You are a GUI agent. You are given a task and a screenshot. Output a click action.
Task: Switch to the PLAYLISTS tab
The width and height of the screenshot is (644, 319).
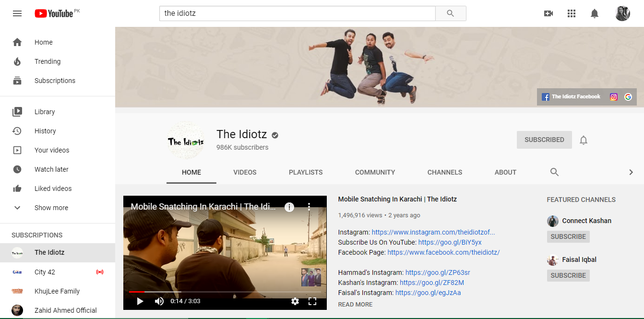click(306, 172)
